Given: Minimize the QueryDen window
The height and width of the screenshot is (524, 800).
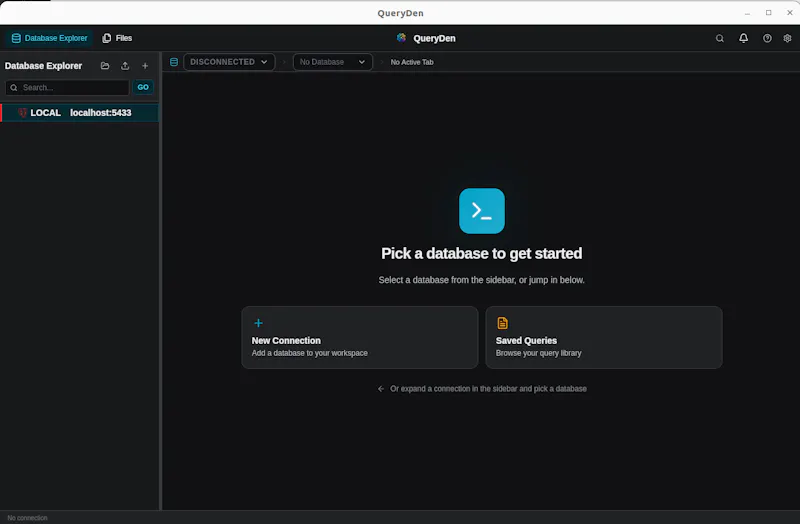Looking at the screenshot, I should 747,13.
